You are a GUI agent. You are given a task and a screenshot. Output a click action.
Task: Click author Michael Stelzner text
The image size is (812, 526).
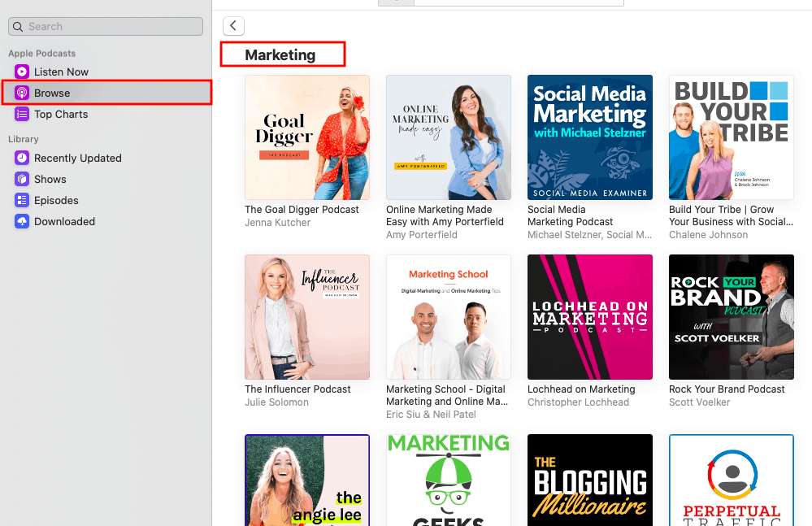click(589, 235)
